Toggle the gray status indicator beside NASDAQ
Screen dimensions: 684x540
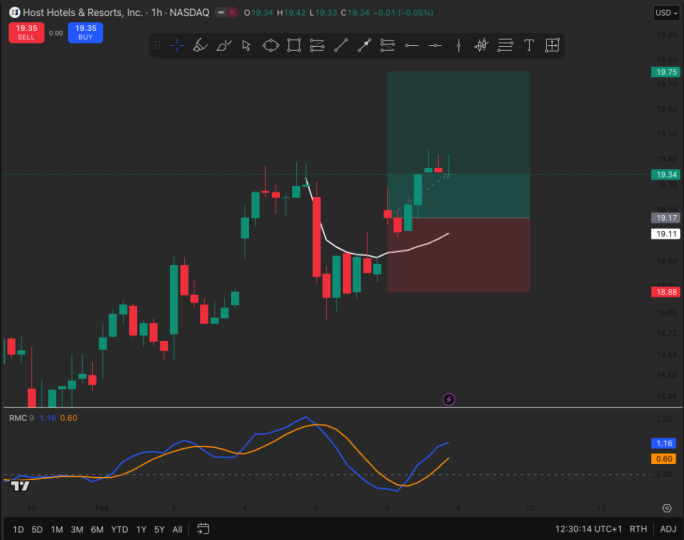(221, 13)
